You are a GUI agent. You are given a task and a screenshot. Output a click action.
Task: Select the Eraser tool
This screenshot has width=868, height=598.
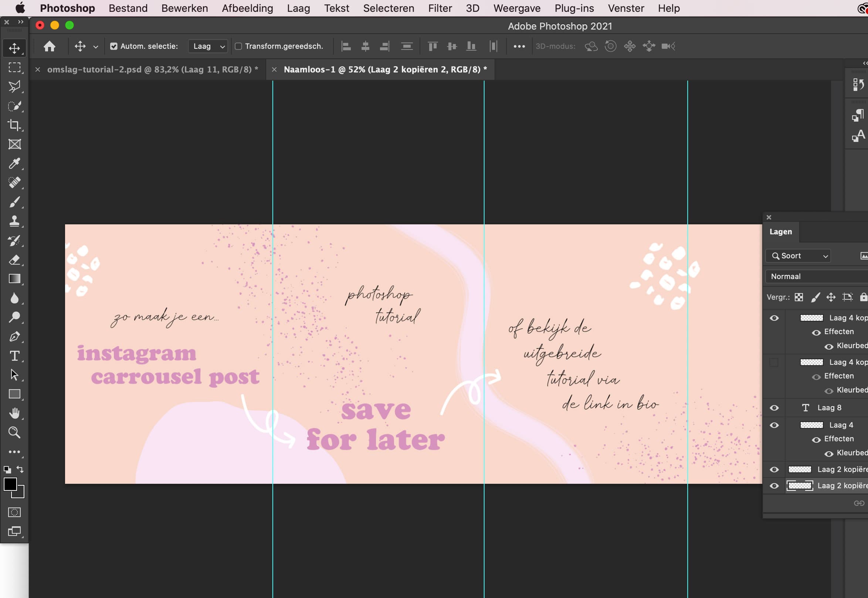point(14,260)
